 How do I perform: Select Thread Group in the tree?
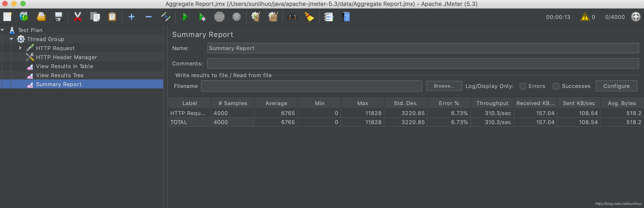pos(46,39)
